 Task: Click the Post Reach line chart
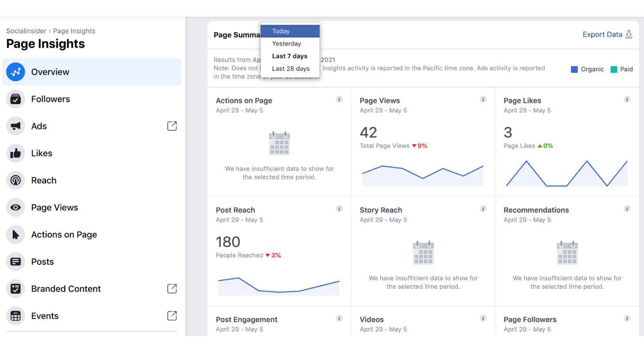point(279,286)
